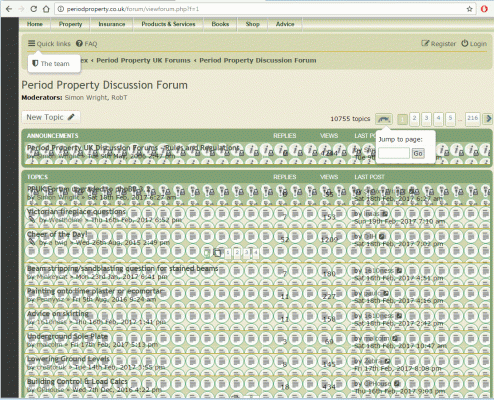Go to page 3 of topics
Screen dimensions: 494x400
point(426,119)
